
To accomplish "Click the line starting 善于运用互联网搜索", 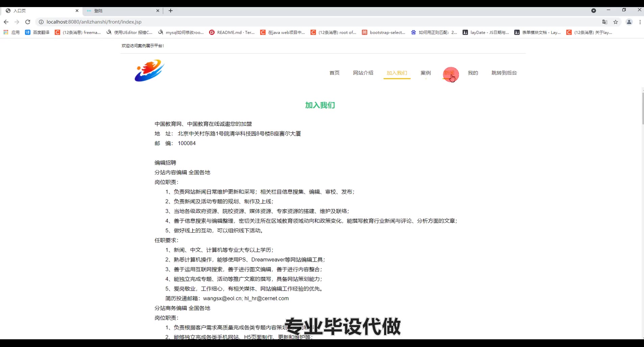I will point(244,269).
